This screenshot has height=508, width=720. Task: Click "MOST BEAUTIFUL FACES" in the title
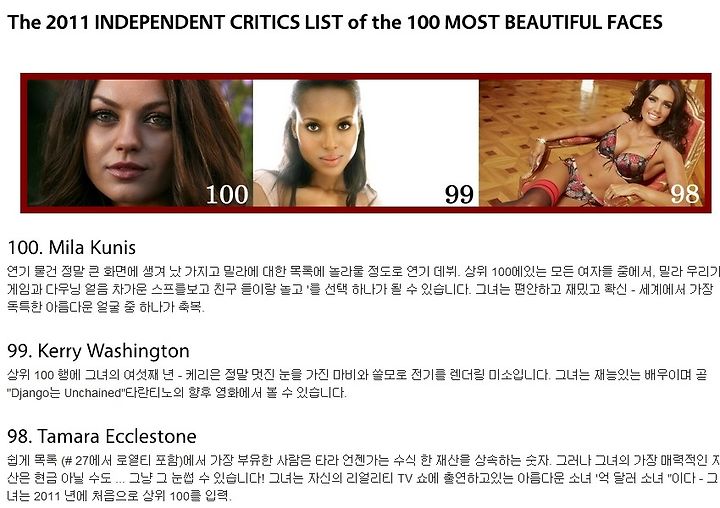point(554,22)
